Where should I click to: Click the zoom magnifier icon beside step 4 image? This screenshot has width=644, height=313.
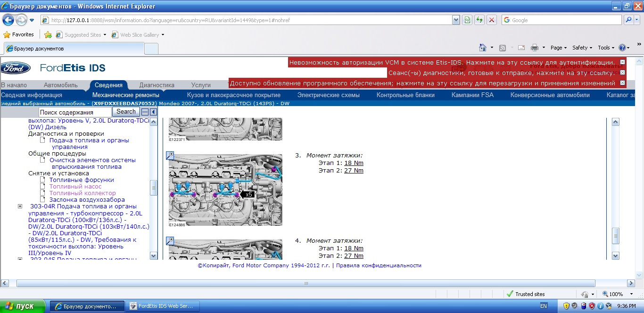pos(171,241)
